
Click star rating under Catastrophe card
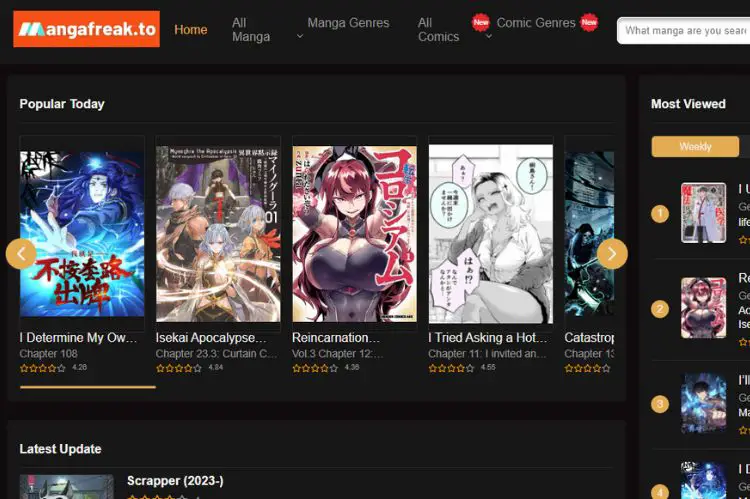[587, 368]
